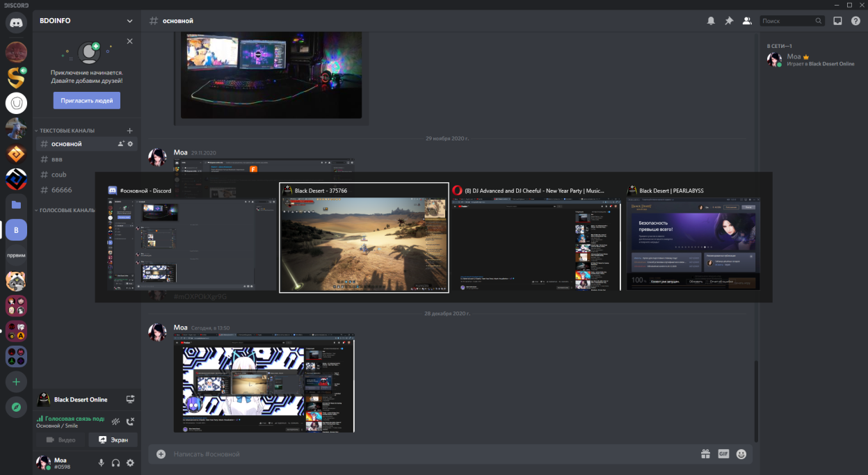
Task: Collapse the ТЕКСТОВЫЕ КАНАЛЫ category
Action: (x=67, y=131)
